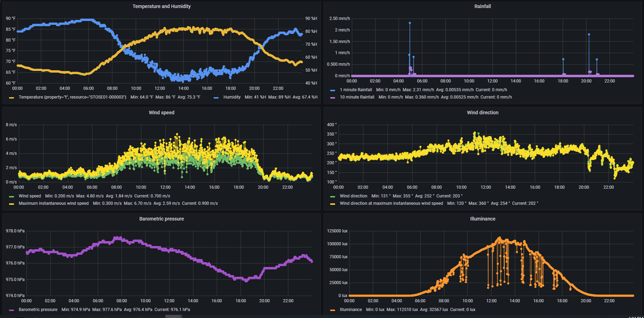Click the Illuminance legend label text

coord(350,310)
